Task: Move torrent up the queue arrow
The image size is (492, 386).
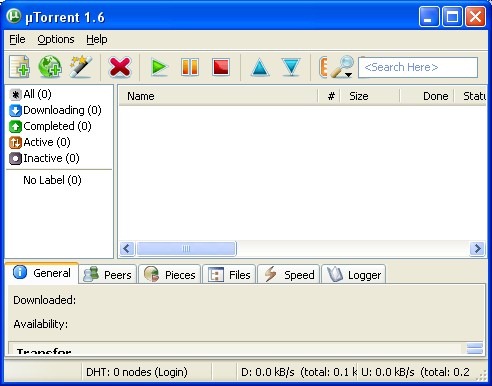Action: pos(260,67)
